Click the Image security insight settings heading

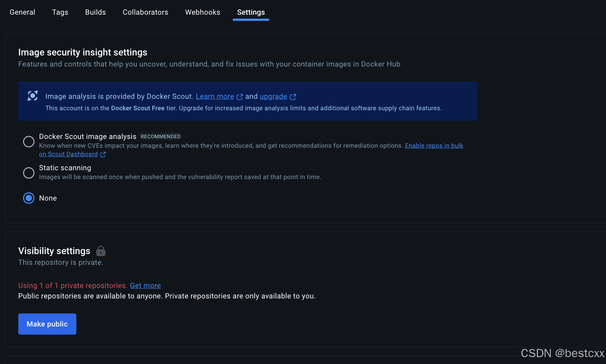[83, 52]
